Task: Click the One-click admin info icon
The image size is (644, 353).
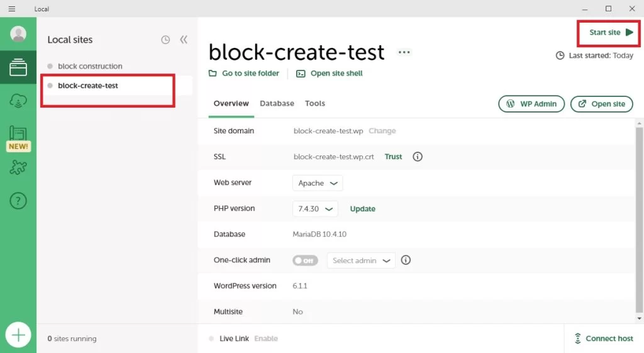Action: (x=406, y=260)
